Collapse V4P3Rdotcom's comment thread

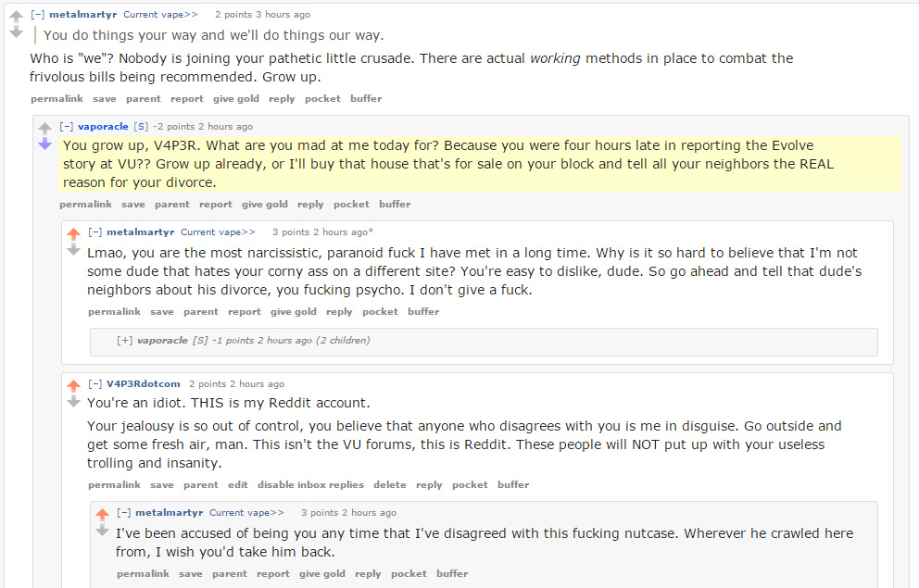pyautogui.click(x=94, y=384)
